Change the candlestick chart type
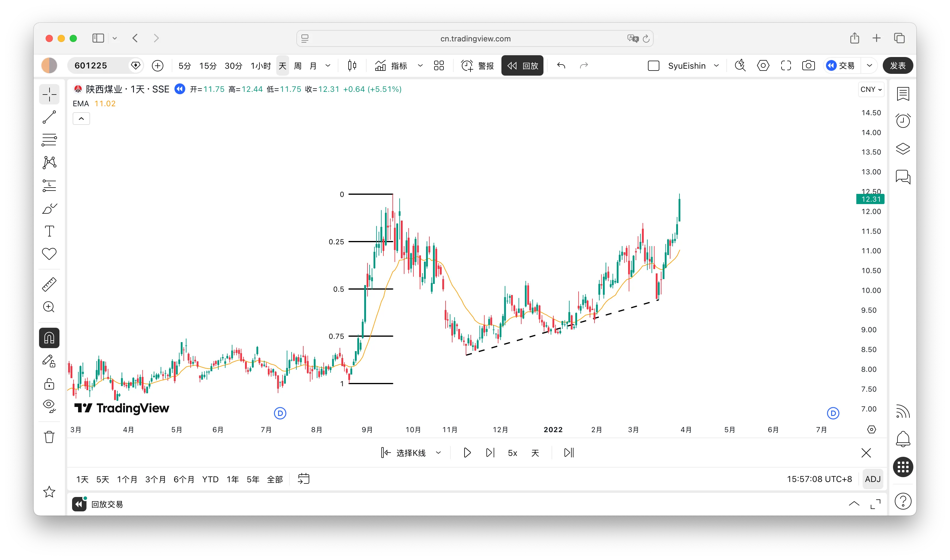950x560 pixels. [x=352, y=66]
